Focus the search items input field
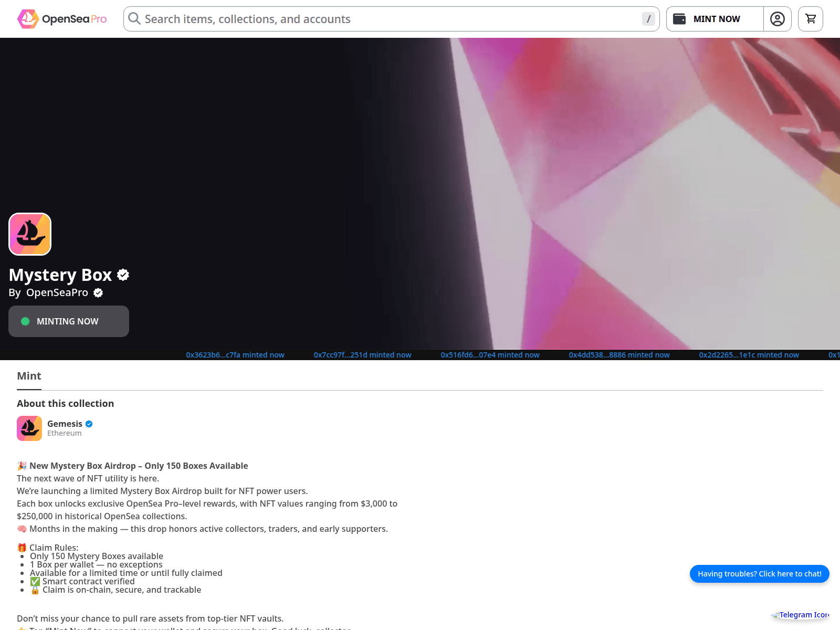This screenshot has height=630, width=840. (x=391, y=19)
